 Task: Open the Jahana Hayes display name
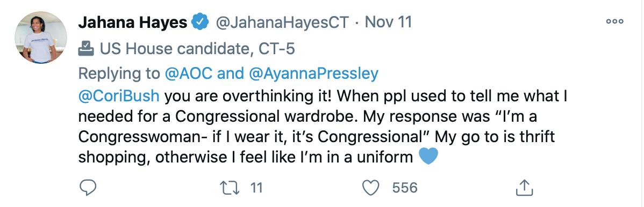point(133,22)
